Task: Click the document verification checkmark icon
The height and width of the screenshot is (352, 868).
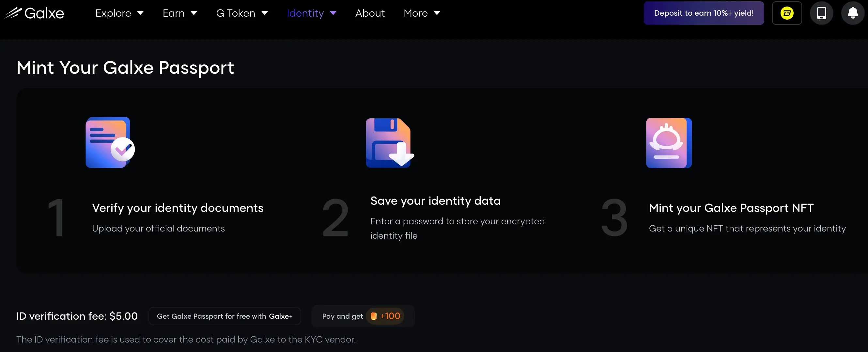Action: pyautogui.click(x=110, y=142)
